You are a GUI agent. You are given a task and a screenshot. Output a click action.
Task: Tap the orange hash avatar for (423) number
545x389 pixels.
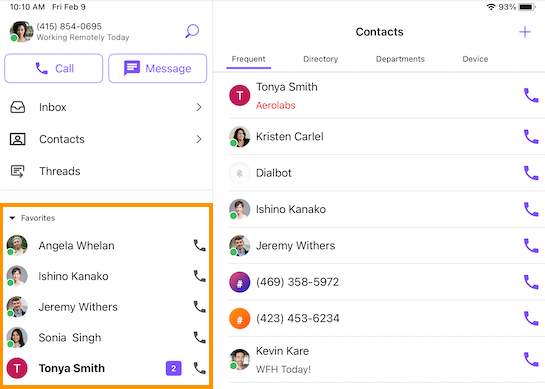239,318
